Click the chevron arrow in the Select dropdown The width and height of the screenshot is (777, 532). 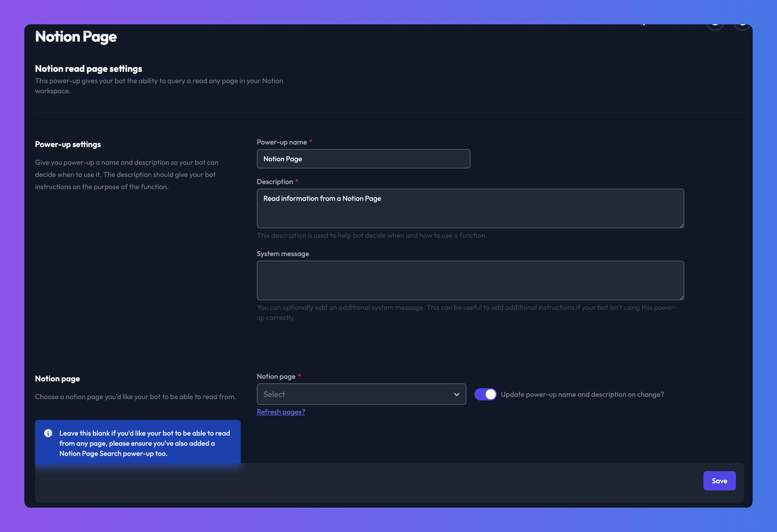tap(456, 395)
